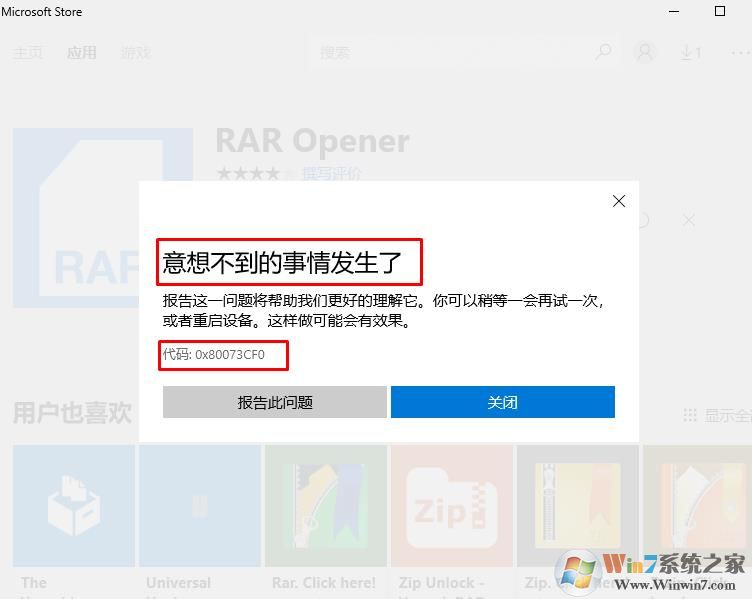Maximize the Microsoft Store window
The height and width of the screenshot is (599, 752).
tap(720, 11)
